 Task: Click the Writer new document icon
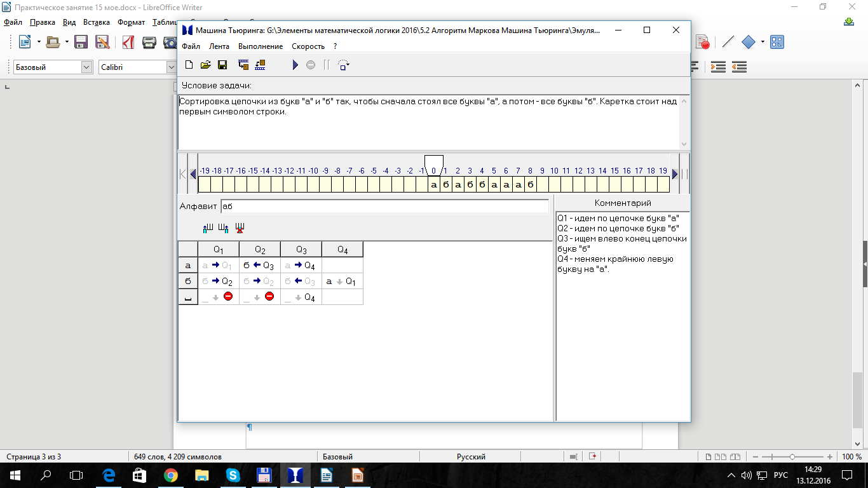pos(25,43)
